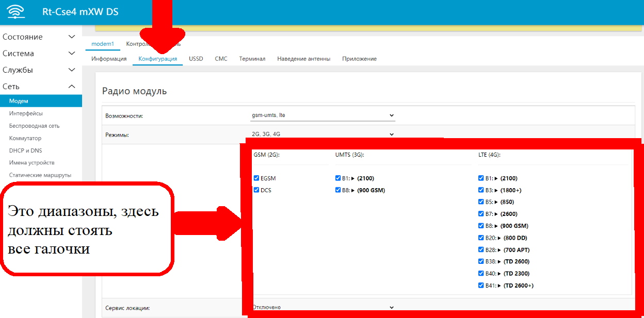Open the Наведение антенны tab
This screenshot has width=644, height=318.
(x=303, y=59)
